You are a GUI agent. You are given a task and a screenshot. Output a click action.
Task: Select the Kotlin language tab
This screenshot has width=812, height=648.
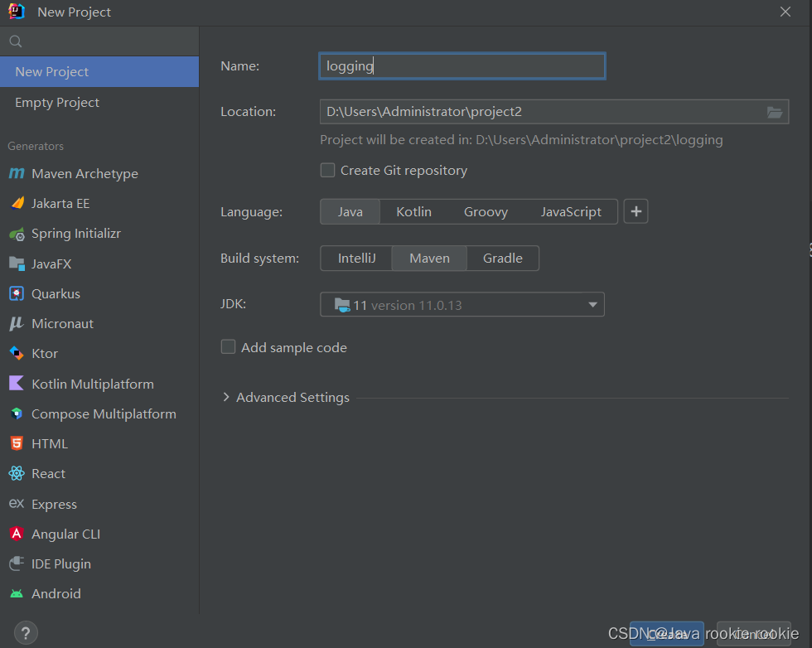pyautogui.click(x=413, y=211)
